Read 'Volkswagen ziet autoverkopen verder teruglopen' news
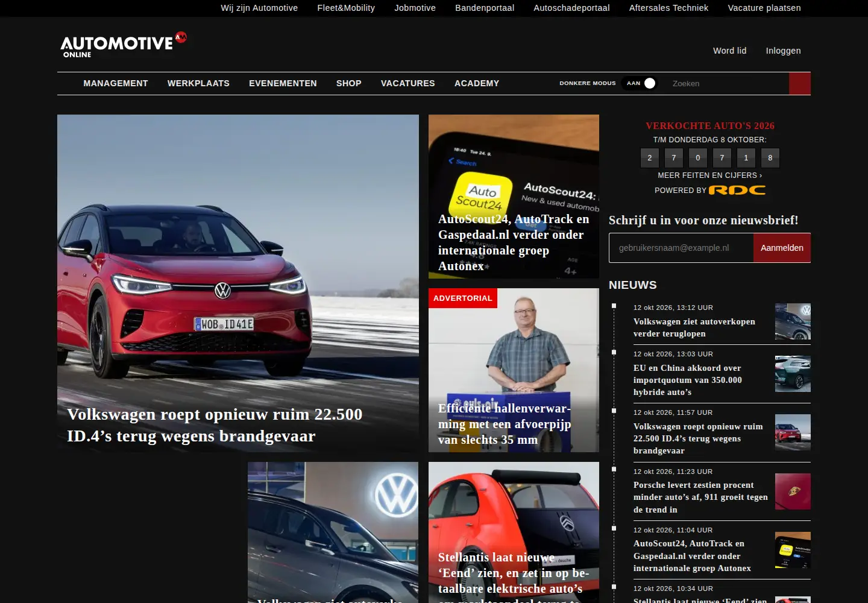 point(694,327)
